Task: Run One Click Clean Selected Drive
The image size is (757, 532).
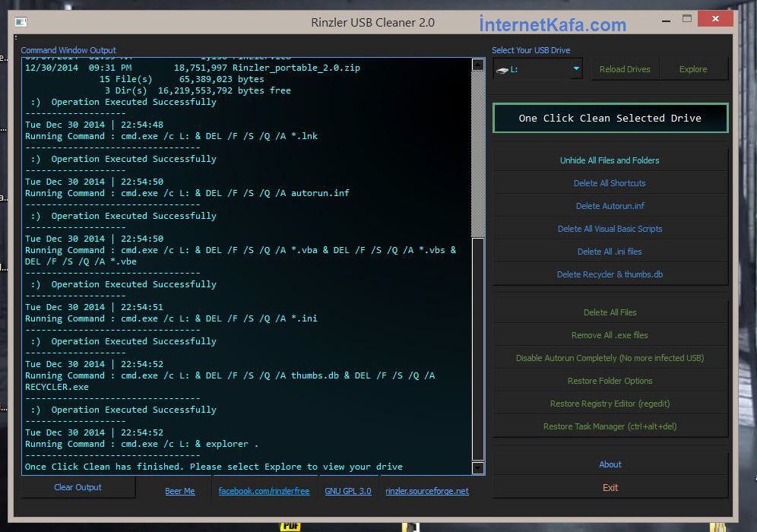Action: point(610,118)
